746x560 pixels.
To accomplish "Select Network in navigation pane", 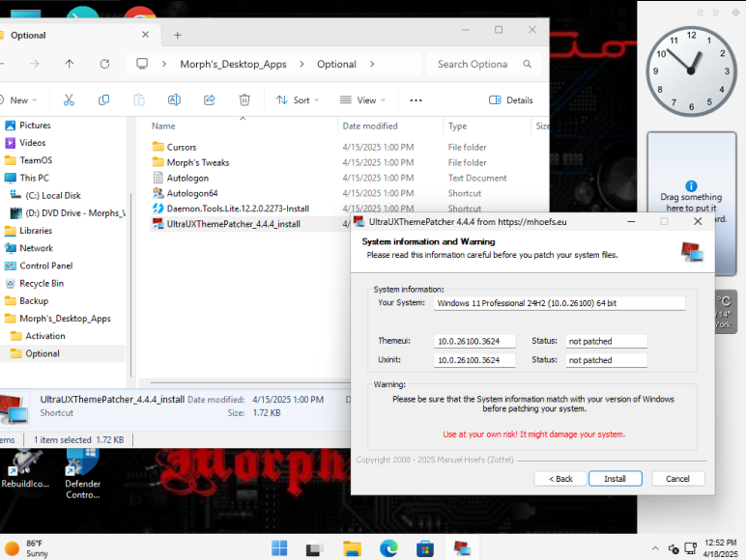I will pos(36,248).
